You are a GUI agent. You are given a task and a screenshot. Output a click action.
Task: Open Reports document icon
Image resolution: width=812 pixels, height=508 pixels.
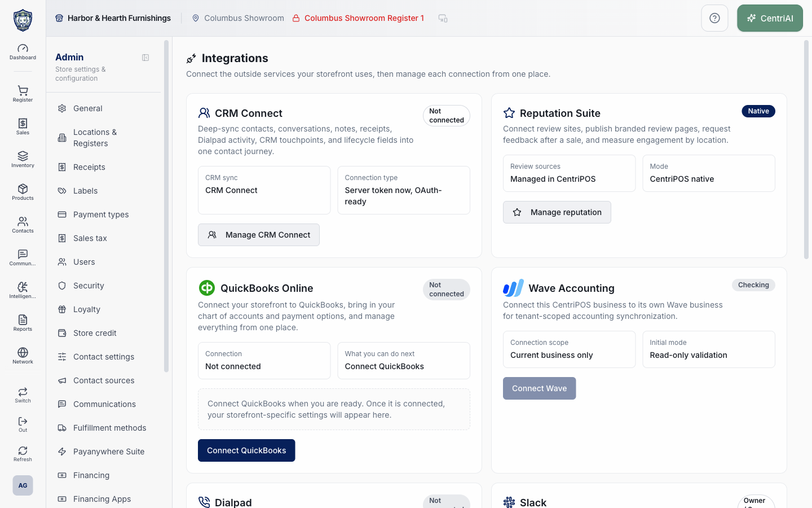[23, 323]
